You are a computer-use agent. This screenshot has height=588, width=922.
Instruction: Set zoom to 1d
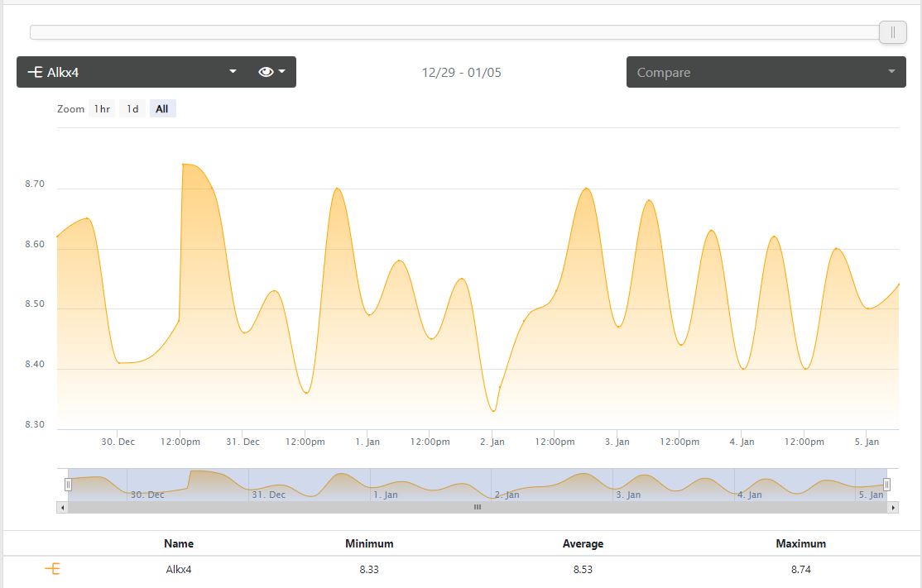132,109
